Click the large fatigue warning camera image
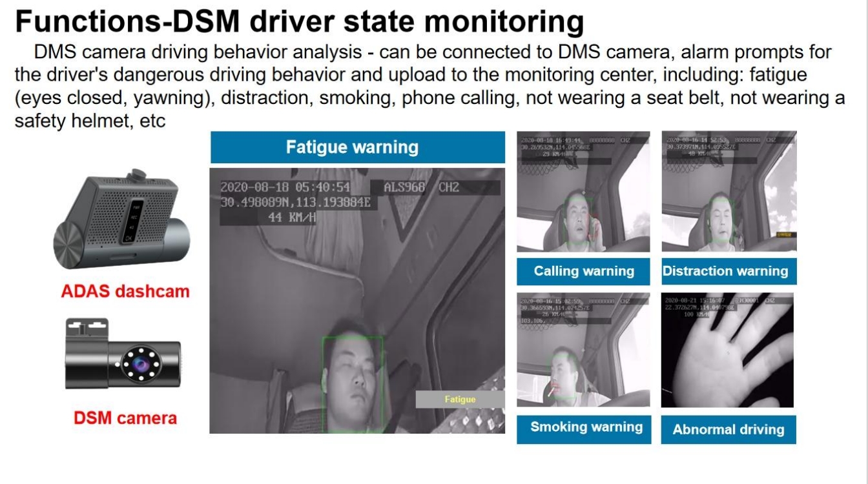The width and height of the screenshot is (868, 484). tap(357, 301)
